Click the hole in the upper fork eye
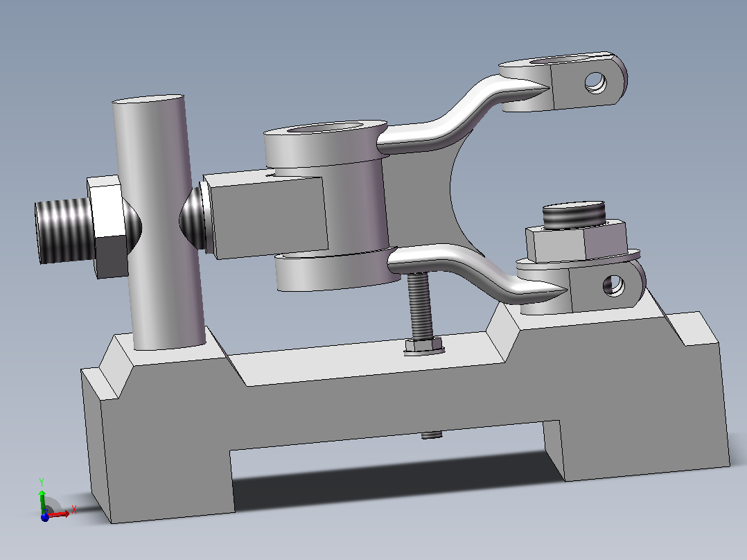The height and width of the screenshot is (560, 747). pyautogui.click(x=595, y=82)
